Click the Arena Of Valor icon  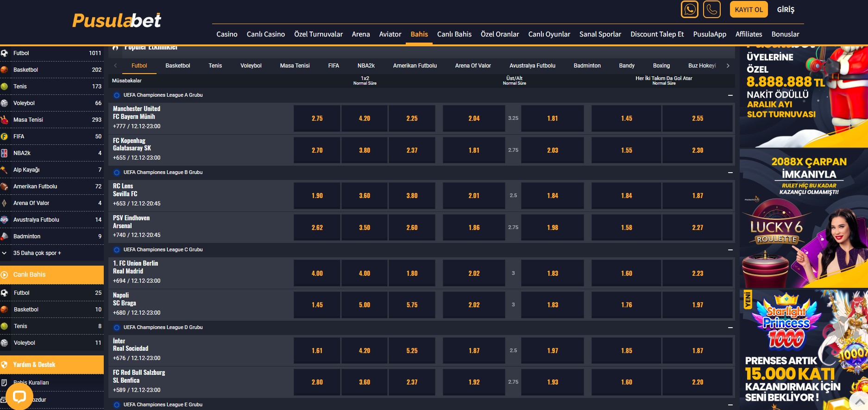point(4,203)
